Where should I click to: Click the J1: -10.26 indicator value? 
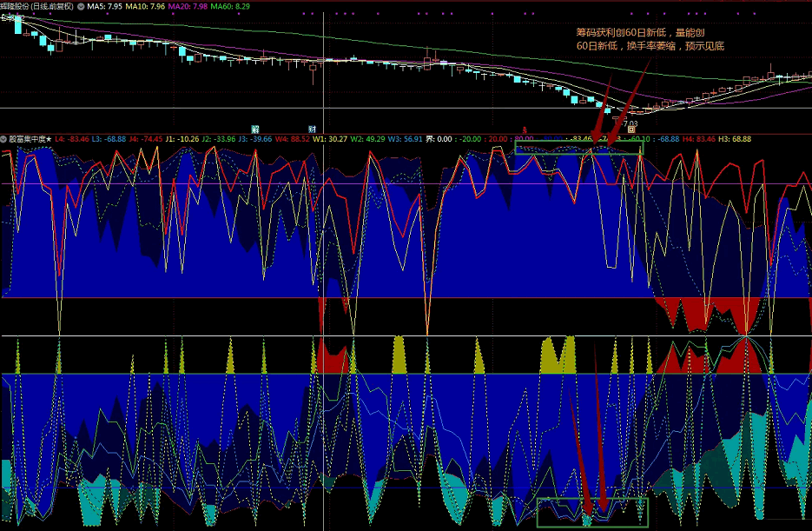coord(182,139)
